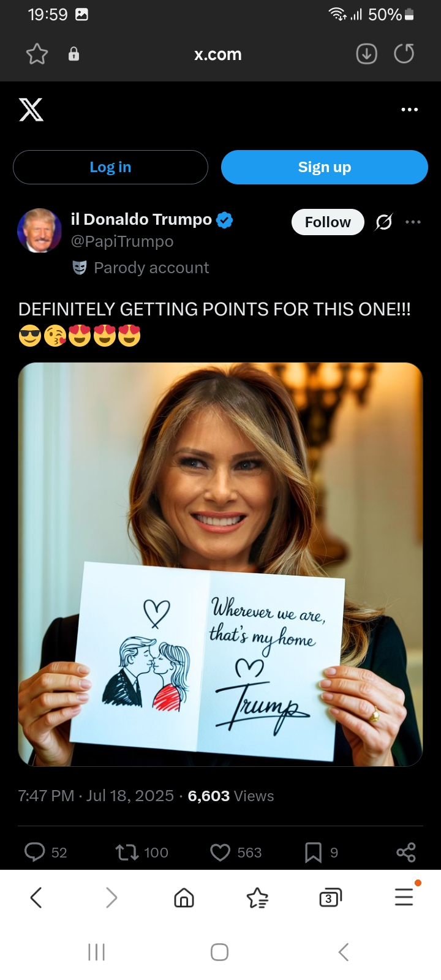Open replies via the comment icon
This screenshot has height=980, width=441.
point(35,852)
